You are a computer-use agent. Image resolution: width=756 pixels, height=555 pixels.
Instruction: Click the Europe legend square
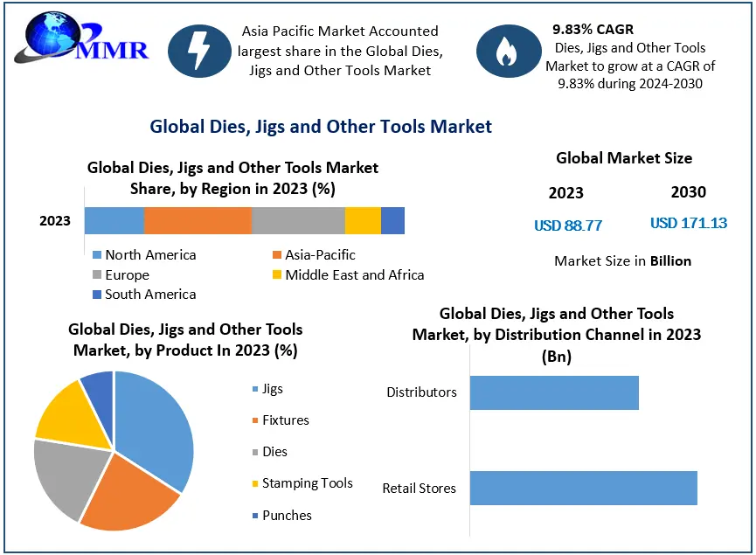point(97,274)
